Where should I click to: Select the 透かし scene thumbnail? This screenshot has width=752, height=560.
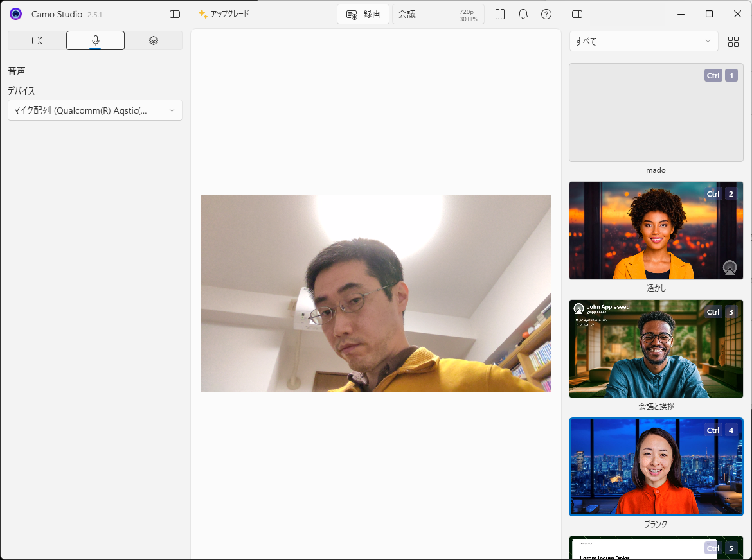[x=656, y=231]
